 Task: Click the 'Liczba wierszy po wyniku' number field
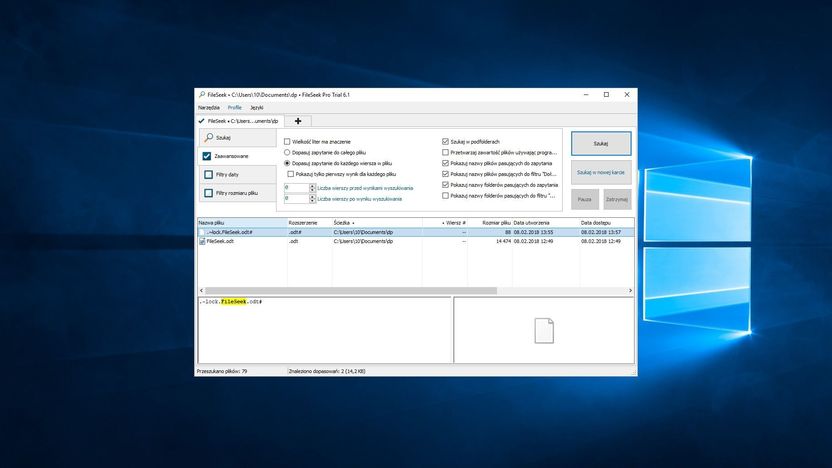[296, 199]
